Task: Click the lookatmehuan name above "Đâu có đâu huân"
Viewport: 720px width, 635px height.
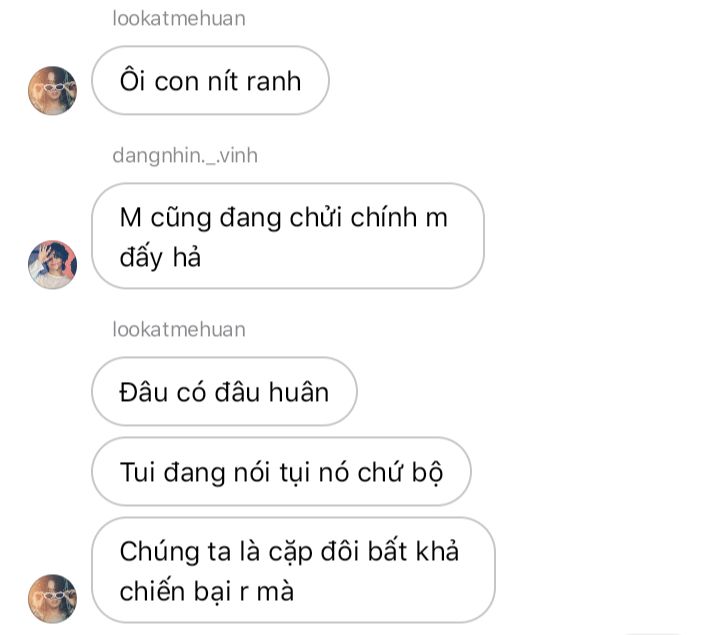Action: coord(179,330)
